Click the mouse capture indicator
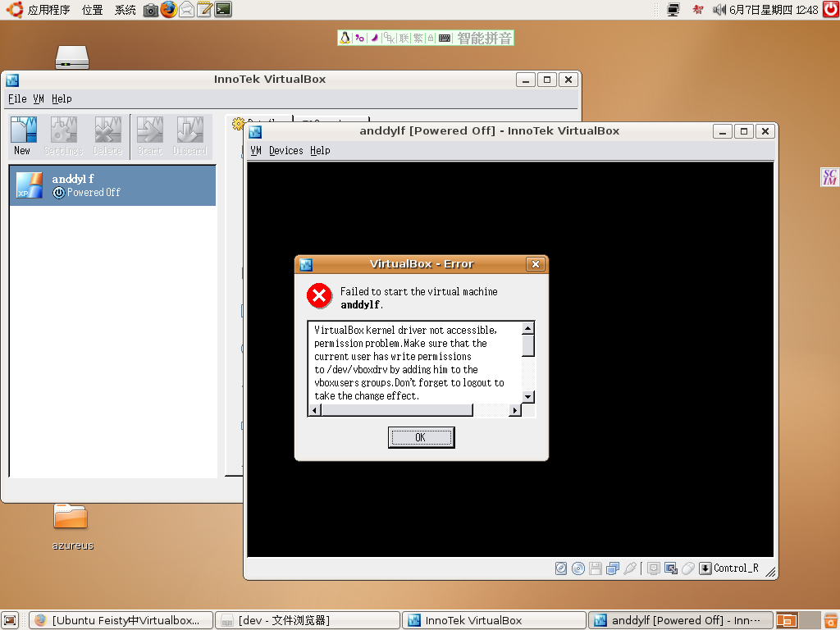 pos(688,568)
